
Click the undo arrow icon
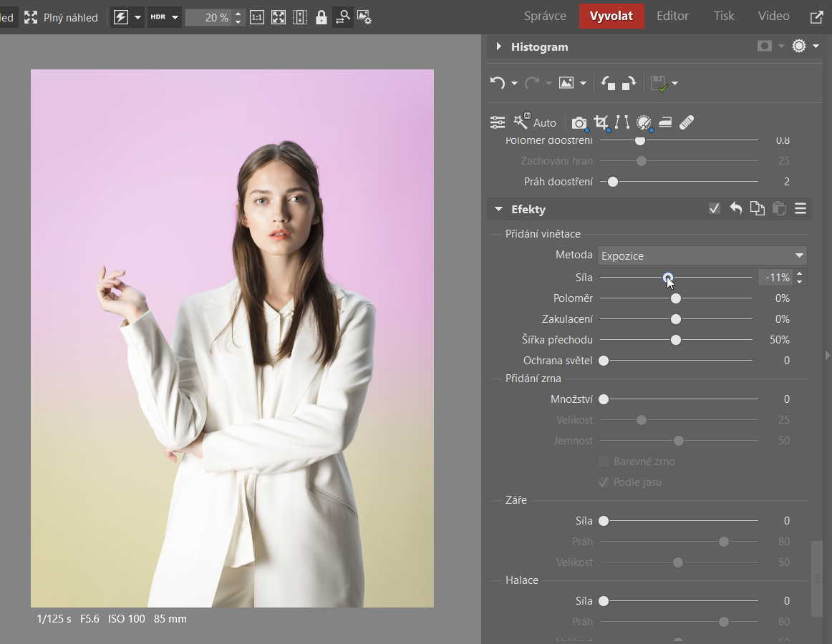pyautogui.click(x=497, y=84)
